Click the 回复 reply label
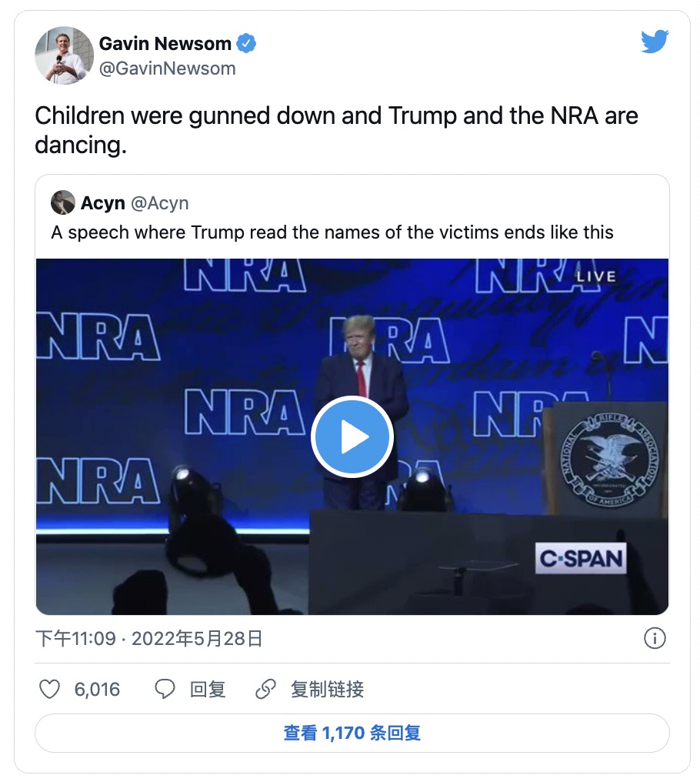Image resolution: width=700 pixels, height=782 pixels. pos(208,689)
